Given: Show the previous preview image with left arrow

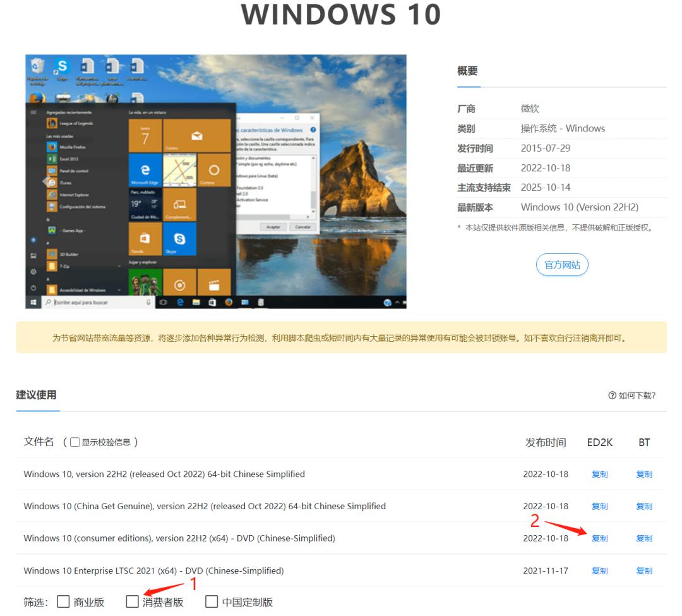Looking at the screenshot, I should point(45,181).
